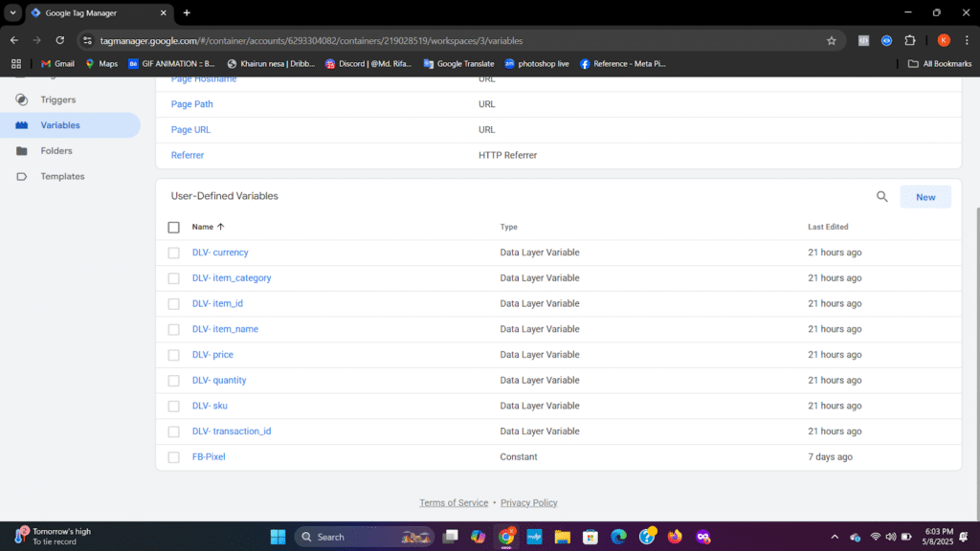Select the Google Tag Manager tab

[99, 13]
